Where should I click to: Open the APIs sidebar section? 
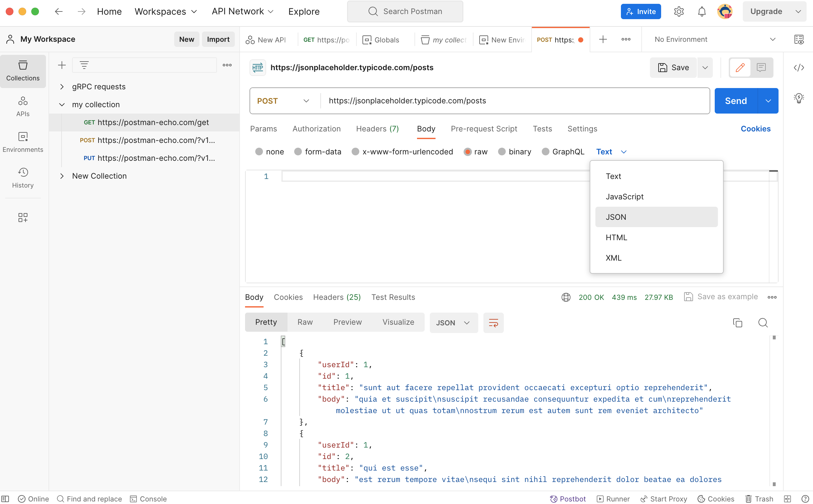coord(23,107)
